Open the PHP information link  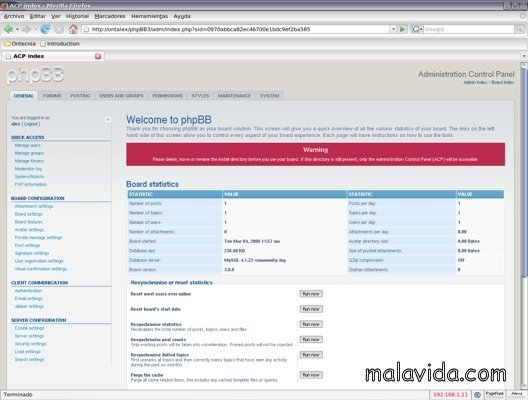[31, 184]
